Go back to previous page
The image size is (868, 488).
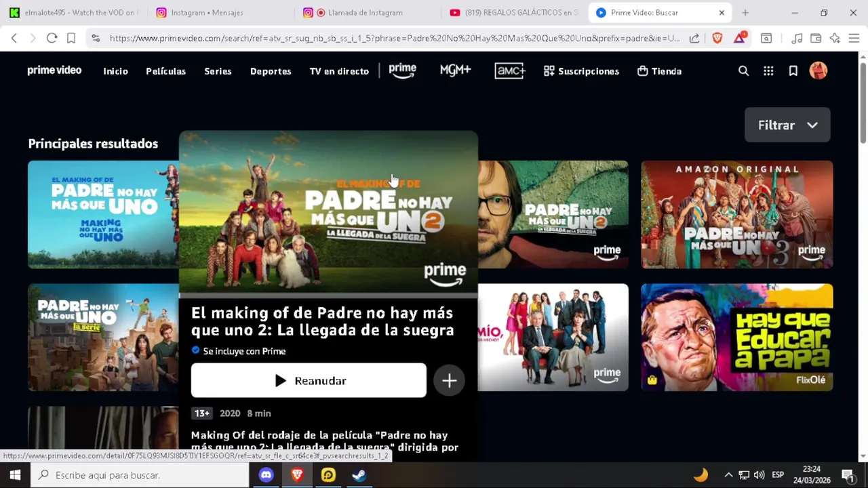tap(14, 38)
